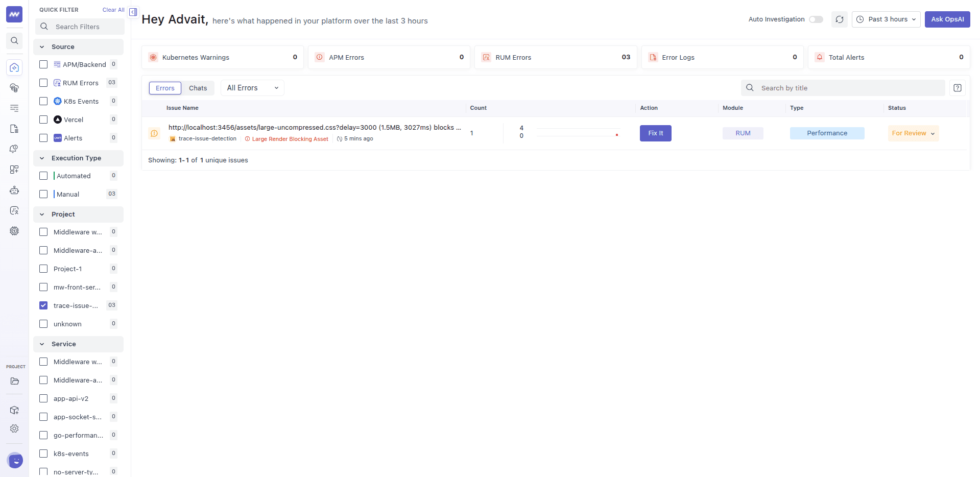Open the For Review status dropdown
Viewport: 980px width, 477px height.
coord(913,133)
